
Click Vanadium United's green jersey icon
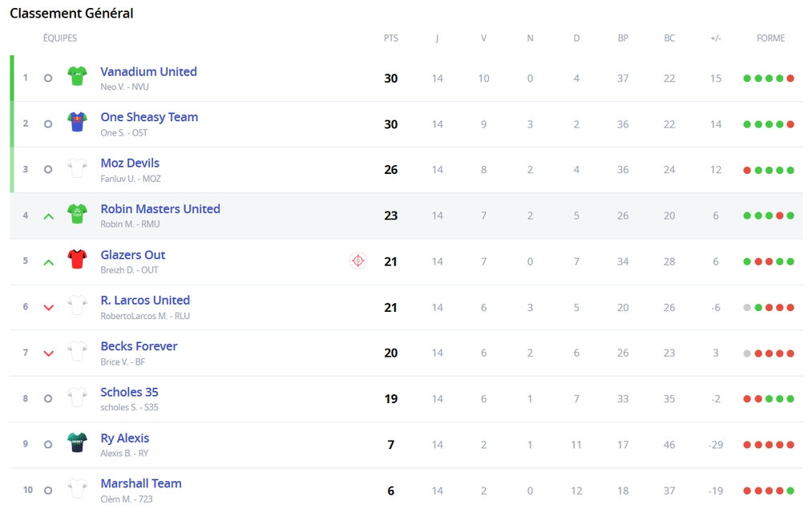pyautogui.click(x=77, y=76)
